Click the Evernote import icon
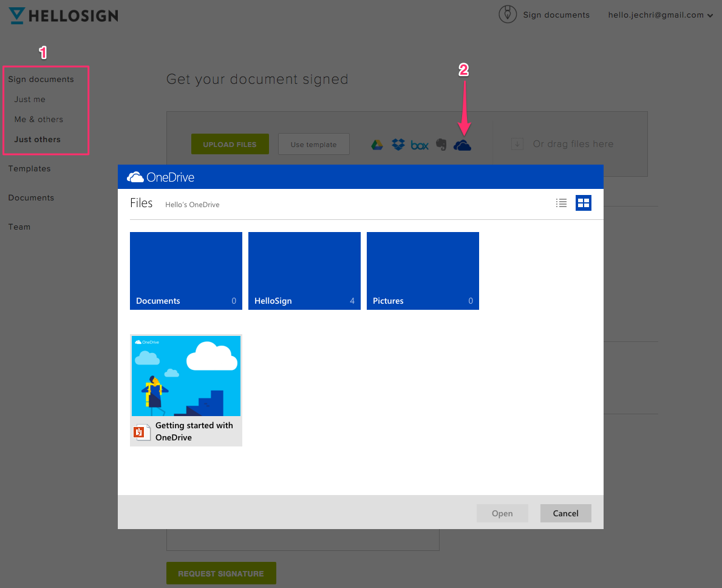722x588 pixels. coord(441,145)
